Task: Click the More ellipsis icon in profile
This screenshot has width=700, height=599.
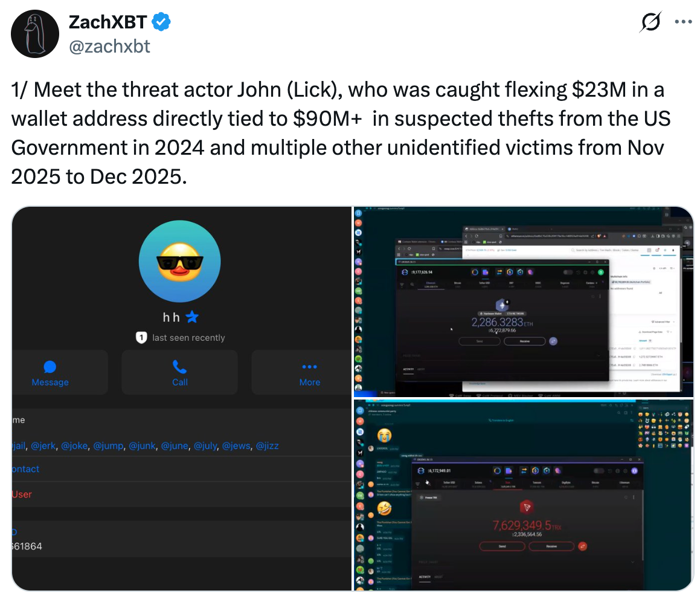Action: 309,367
